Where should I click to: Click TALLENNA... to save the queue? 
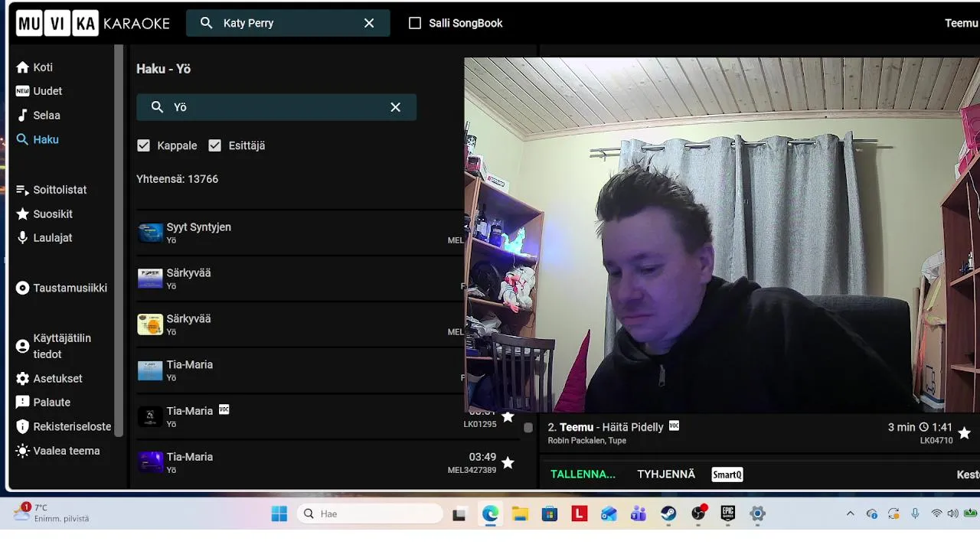[583, 474]
